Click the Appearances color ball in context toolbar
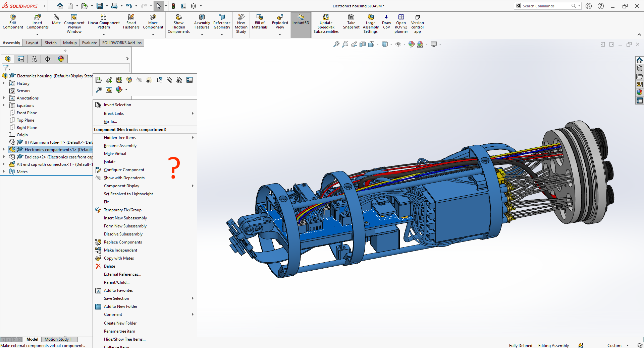 (x=119, y=90)
